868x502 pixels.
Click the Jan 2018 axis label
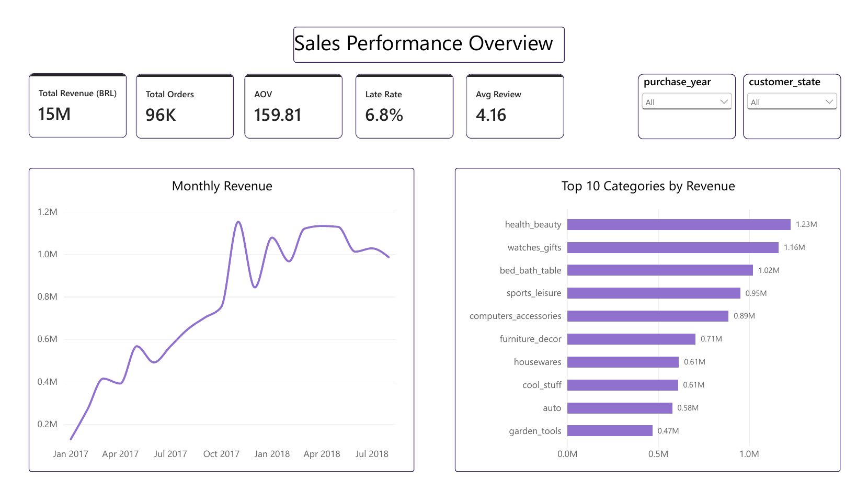[x=272, y=454]
